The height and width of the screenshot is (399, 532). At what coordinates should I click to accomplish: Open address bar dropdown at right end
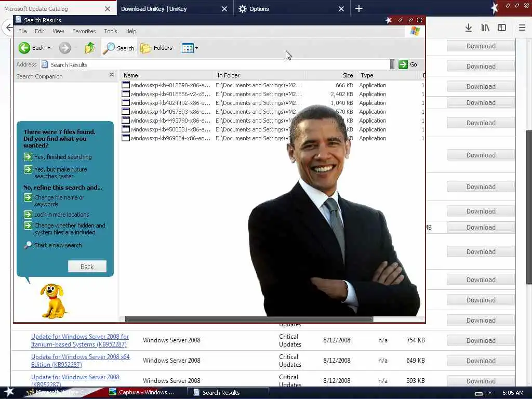[392, 64]
